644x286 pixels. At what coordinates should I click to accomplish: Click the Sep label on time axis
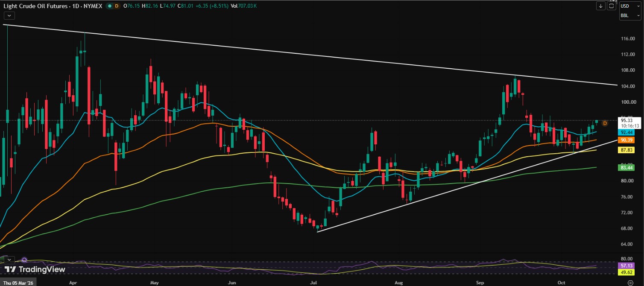click(x=480, y=282)
